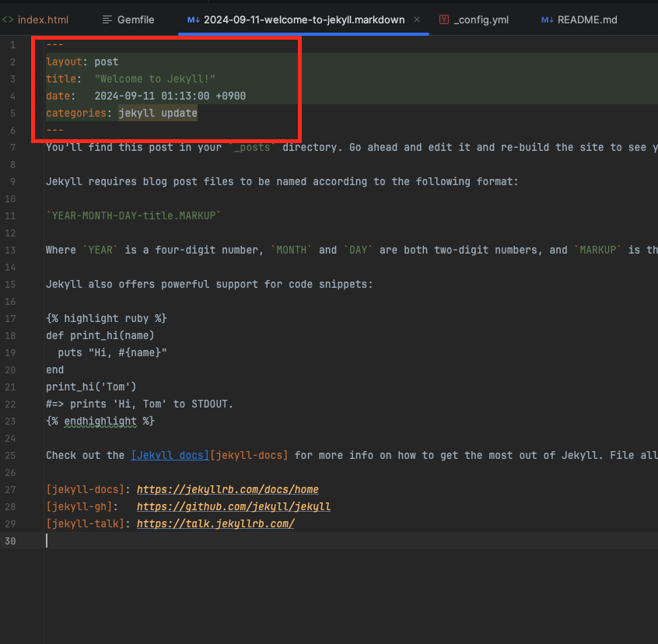Screen dimensions: 658x644
Task: Click line number 1 in the gutter
Action: click(x=13, y=45)
